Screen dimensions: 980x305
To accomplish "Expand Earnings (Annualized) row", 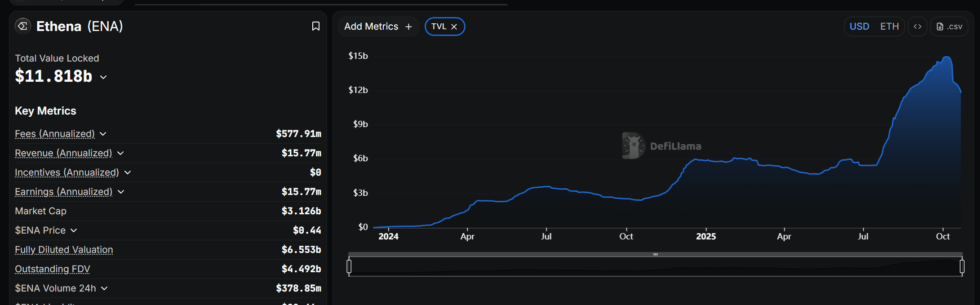I will coord(121,192).
